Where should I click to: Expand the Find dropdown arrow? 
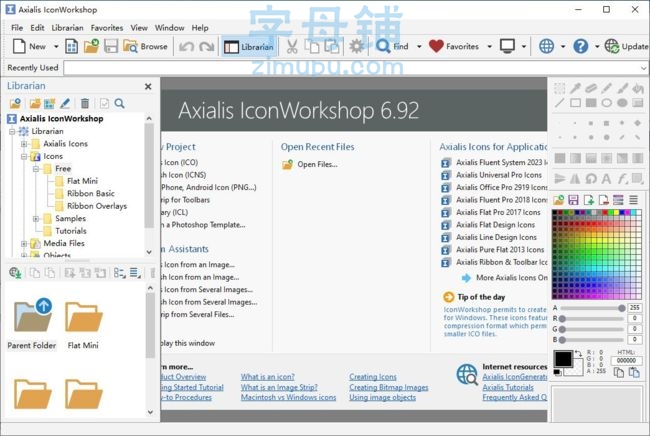tap(419, 46)
